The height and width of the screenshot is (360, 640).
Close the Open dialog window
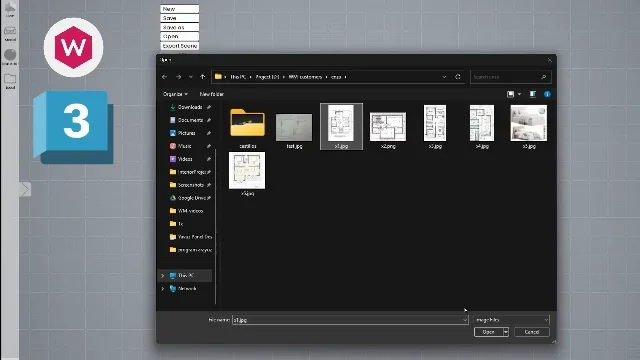(x=549, y=60)
